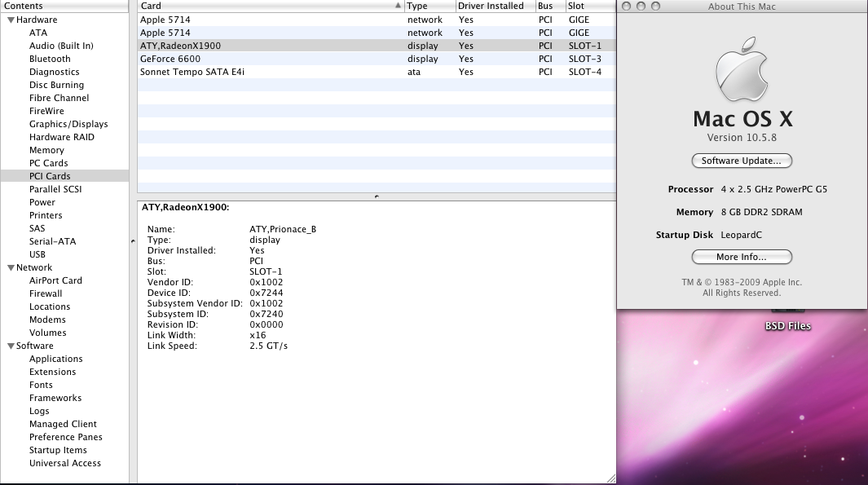
Task: Select Serial-ATA entry
Action: point(52,241)
